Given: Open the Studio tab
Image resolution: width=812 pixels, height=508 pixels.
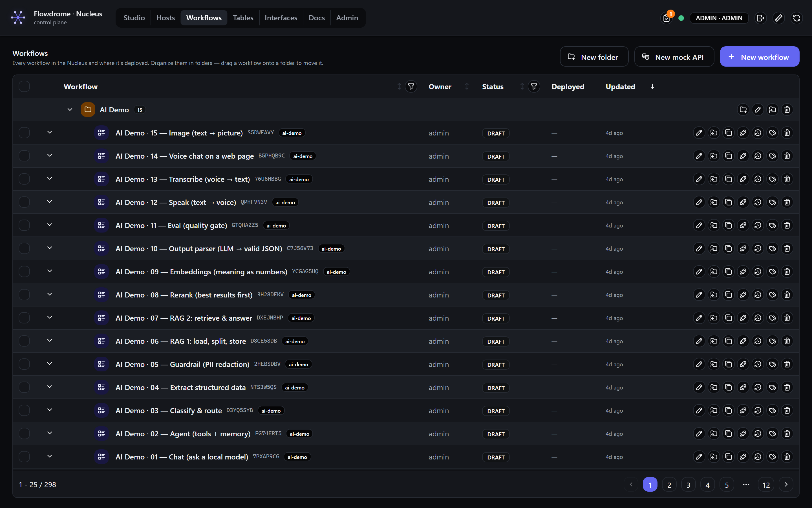Looking at the screenshot, I should pyautogui.click(x=134, y=18).
